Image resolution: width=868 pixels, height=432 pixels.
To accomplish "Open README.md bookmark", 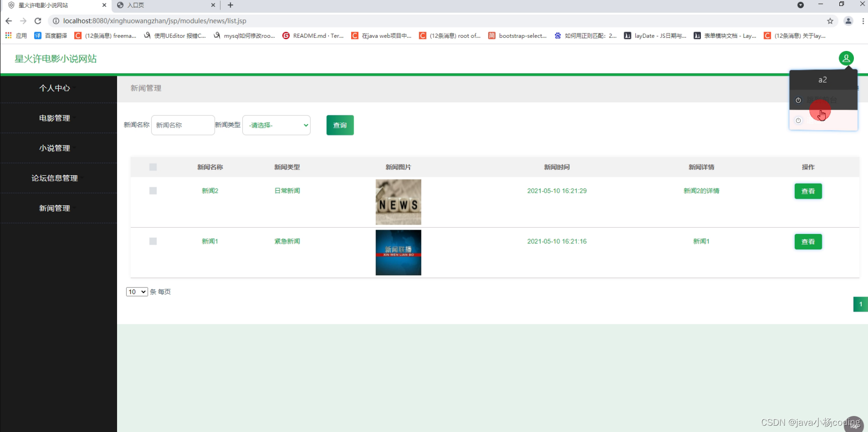I will click(313, 35).
